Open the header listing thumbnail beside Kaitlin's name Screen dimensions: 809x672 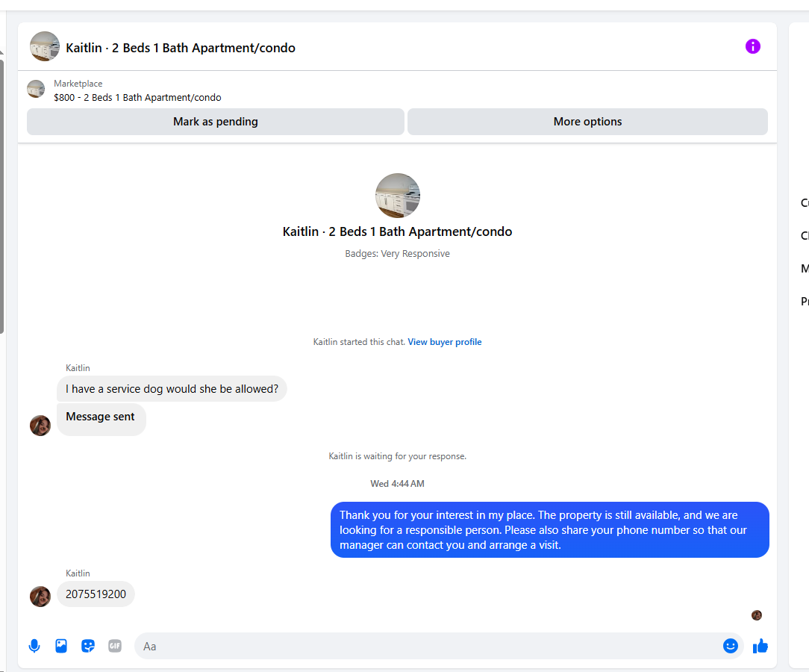(44, 46)
